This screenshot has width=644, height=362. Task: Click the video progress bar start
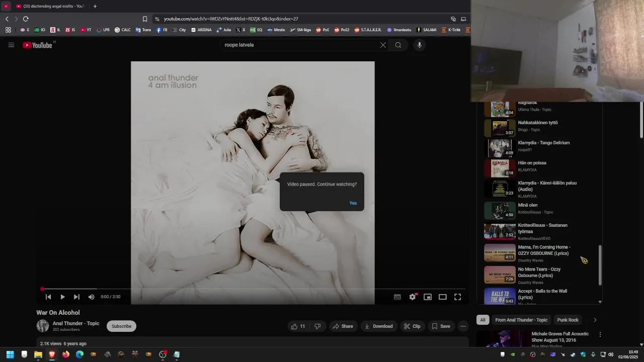pos(42,289)
